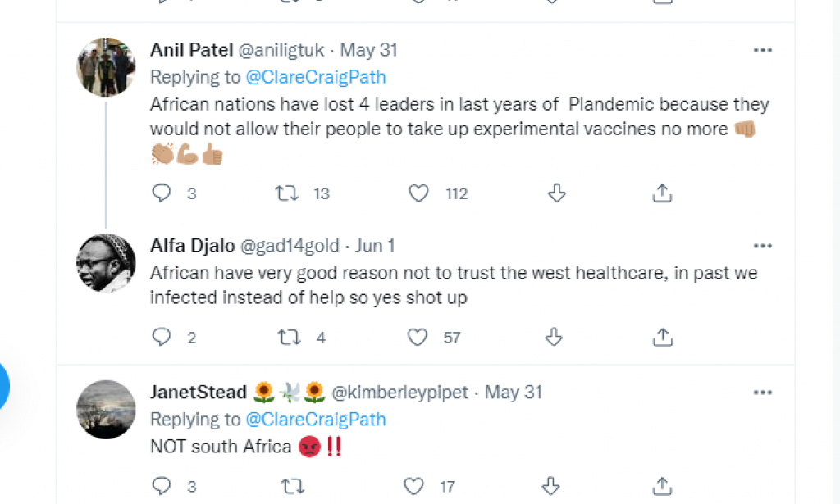The height and width of the screenshot is (504, 840).
Task: Open the downvote icon on Anil Patel's tweet
Action: pos(557,193)
